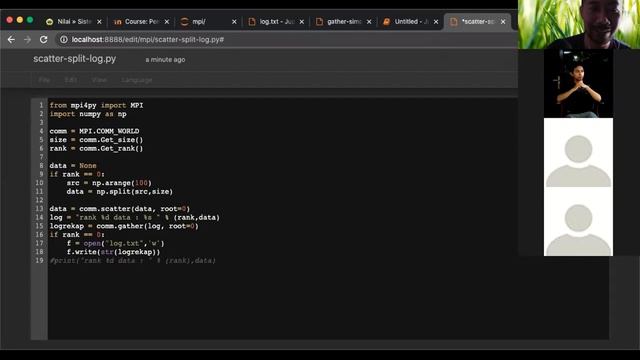Close the gather-simple tab
Image resolution: width=640 pixels, height=360 pixels.
coord(369,22)
